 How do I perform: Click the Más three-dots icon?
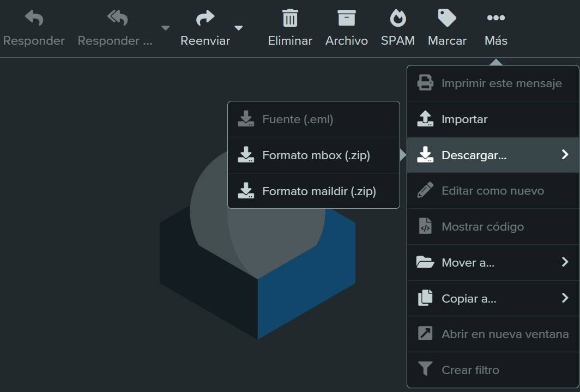(x=496, y=18)
